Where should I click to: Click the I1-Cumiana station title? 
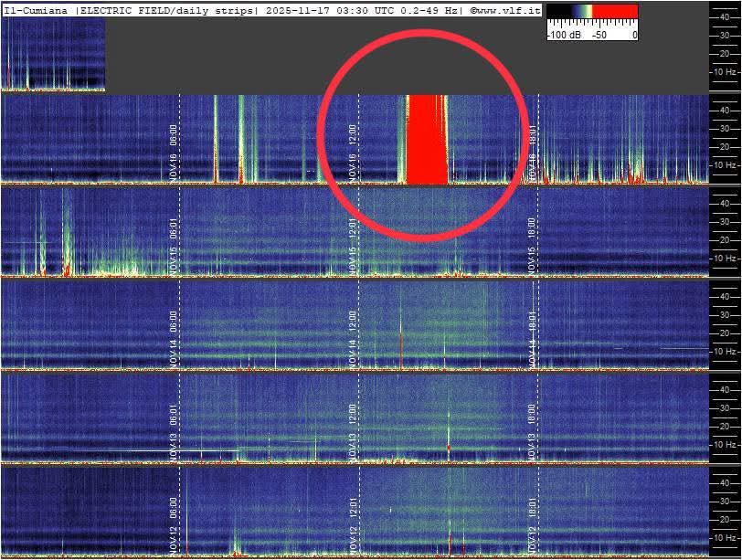tap(36, 9)
